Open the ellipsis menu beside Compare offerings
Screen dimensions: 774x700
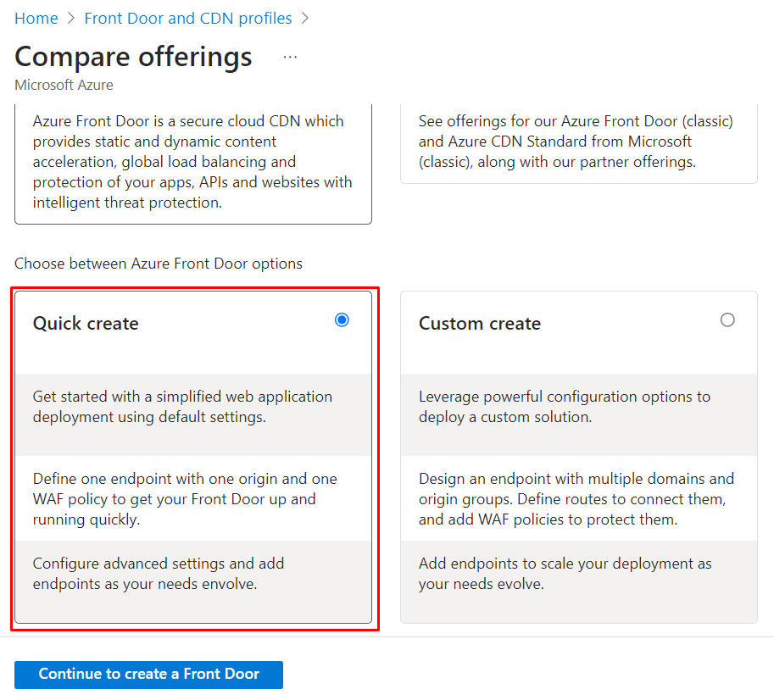coord(291,57)
